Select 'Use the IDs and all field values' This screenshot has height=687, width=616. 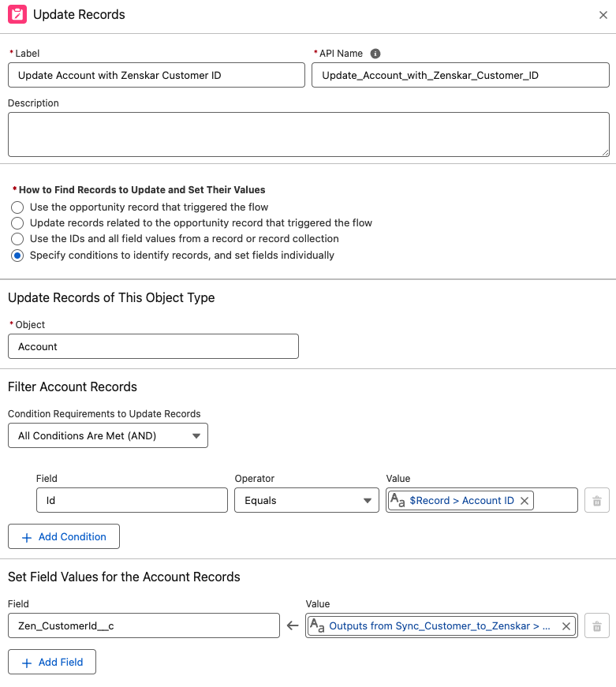[17, 239]
